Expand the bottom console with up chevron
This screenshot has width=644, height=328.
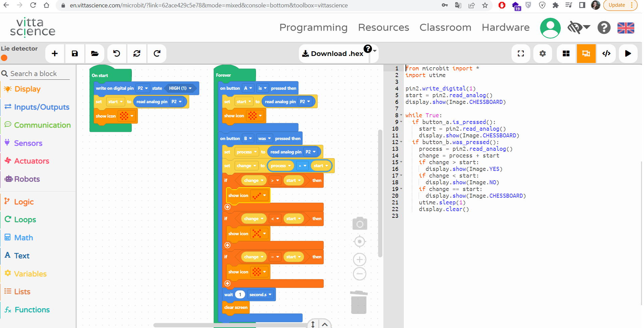[x=325, y=324]
